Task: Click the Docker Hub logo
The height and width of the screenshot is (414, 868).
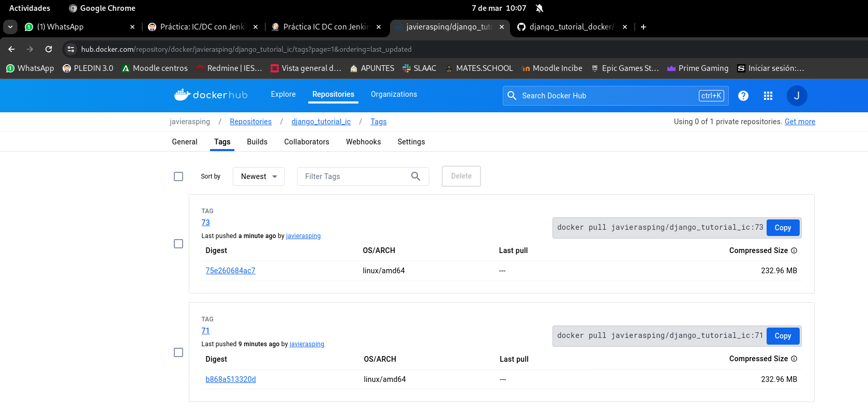Action: point(211,95)
